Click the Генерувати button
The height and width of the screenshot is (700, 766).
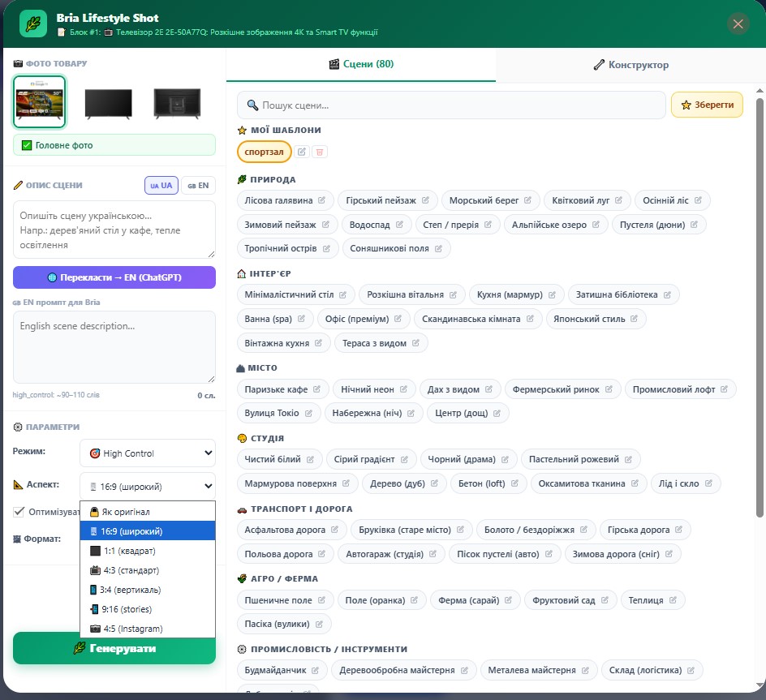114,649
